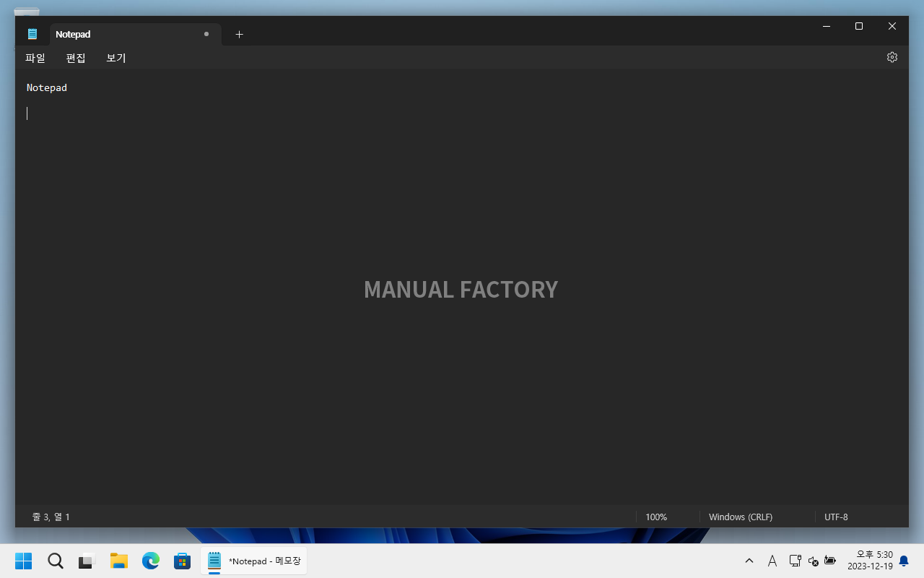Open Task View from taskbar
Screen dimensions: 924x578
(x=87, y=561)
